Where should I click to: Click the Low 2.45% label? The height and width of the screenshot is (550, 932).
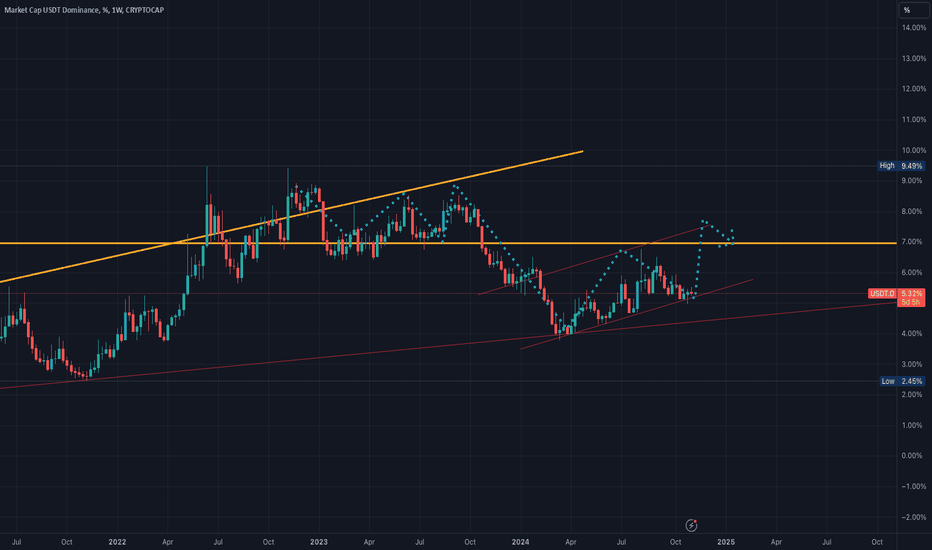tap(902, 381)
